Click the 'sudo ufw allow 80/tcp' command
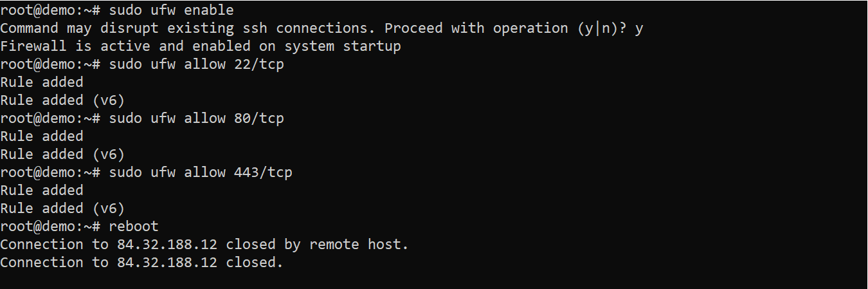 pos(196,118)
